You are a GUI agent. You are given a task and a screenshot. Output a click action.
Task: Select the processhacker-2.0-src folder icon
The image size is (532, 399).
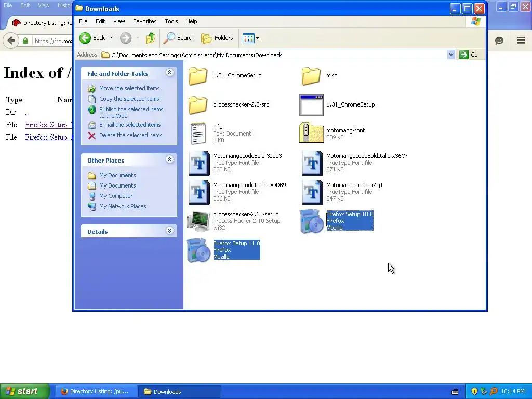198,105
